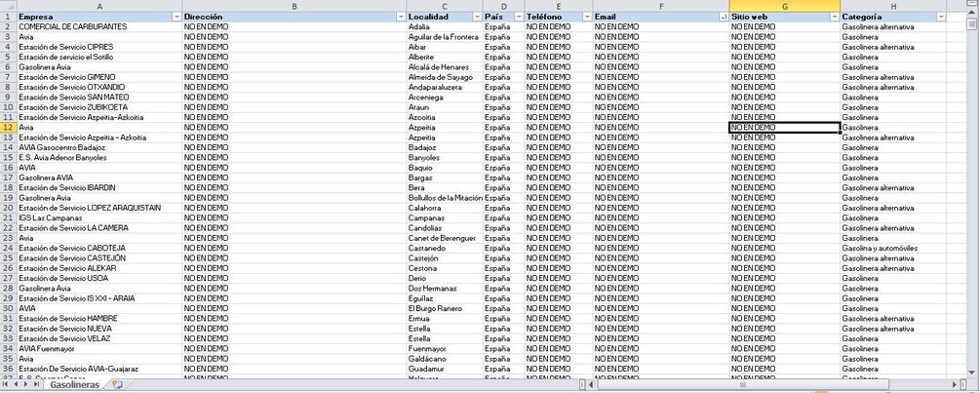Select column D header
This screenshot has height=393, width=980.
[x=504, y=6]
